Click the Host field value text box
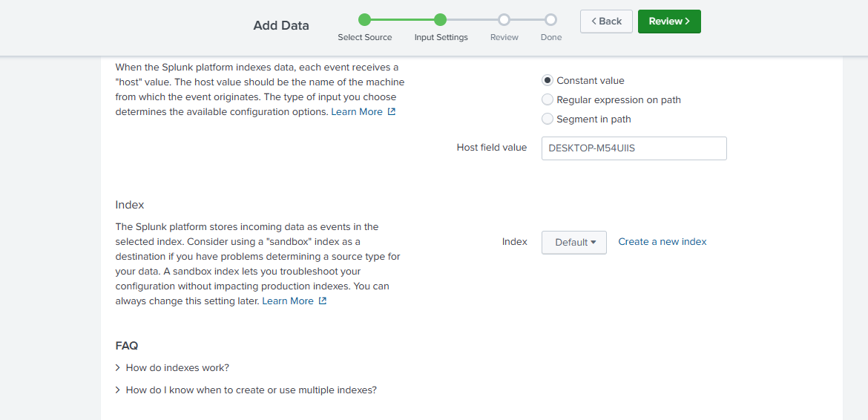 click(x=634, y=148)
